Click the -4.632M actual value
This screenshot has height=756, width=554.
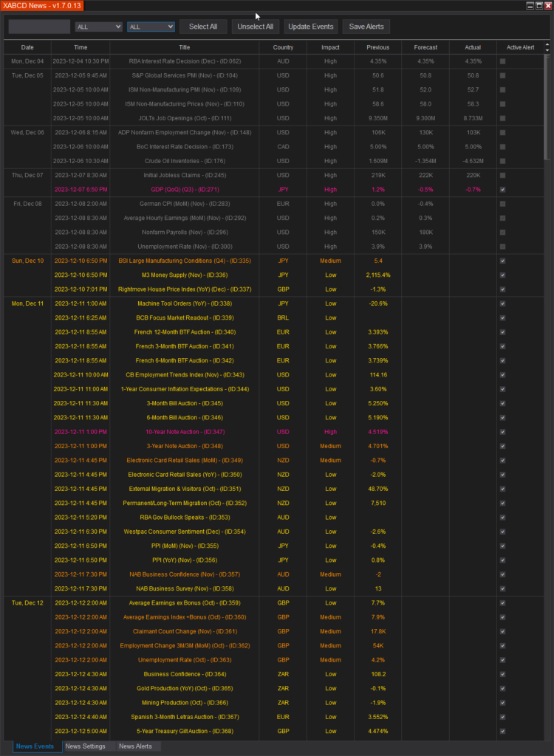pyautogui.click(x=473, y=161)
